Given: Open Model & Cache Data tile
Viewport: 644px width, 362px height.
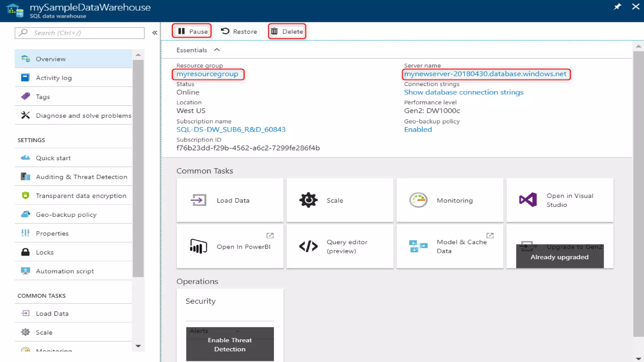Looking at the screenshot, I should click(x=450, y=246).
